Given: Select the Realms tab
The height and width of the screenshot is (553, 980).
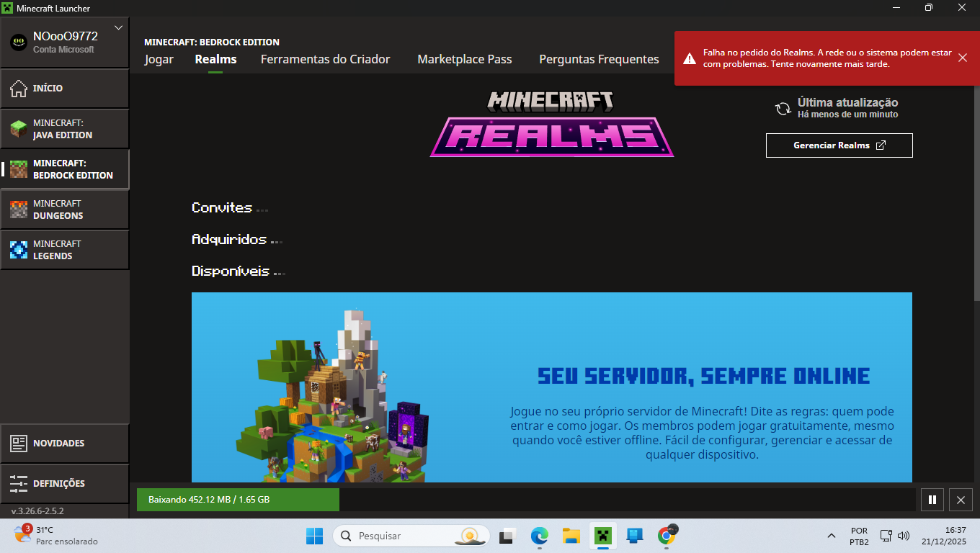Looking at the screenshot, I should click(x=215, y=59).
